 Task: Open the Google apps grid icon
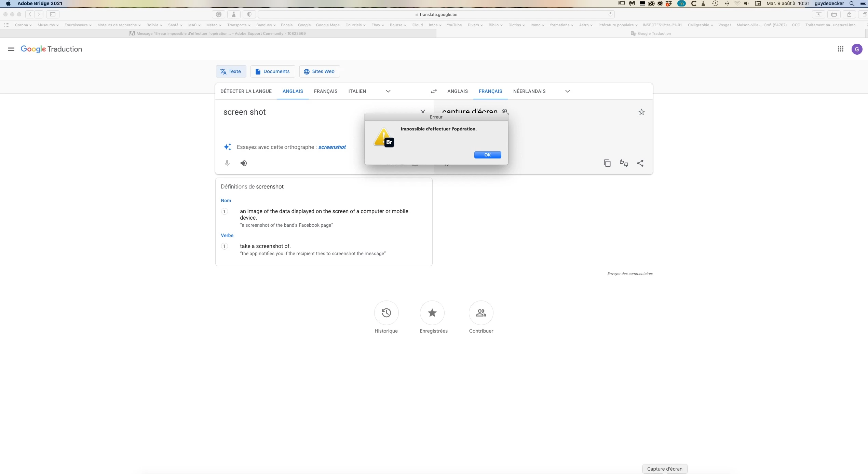[x=841, y=49]
